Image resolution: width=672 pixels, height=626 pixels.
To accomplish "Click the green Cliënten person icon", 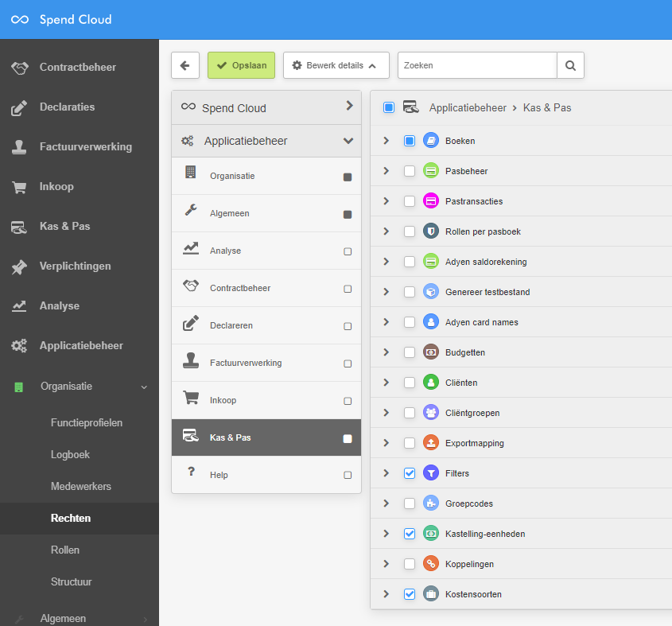I will (x=431, y=383).
